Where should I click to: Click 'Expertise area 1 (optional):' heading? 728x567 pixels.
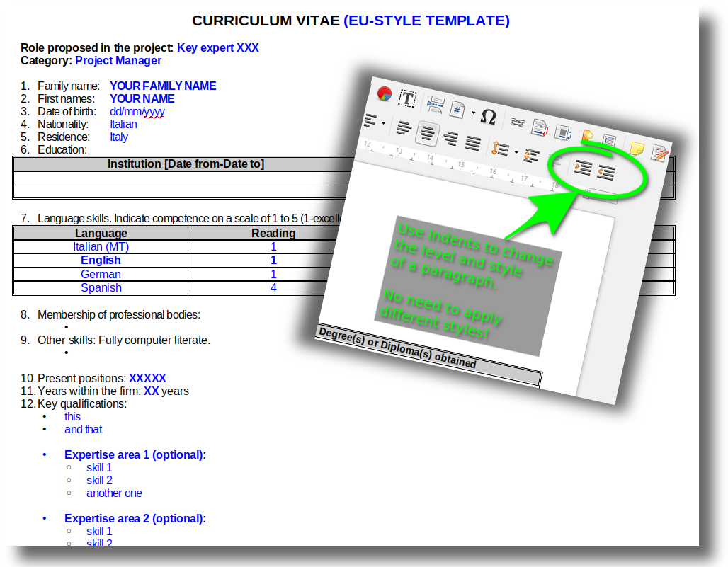[135, 454]
